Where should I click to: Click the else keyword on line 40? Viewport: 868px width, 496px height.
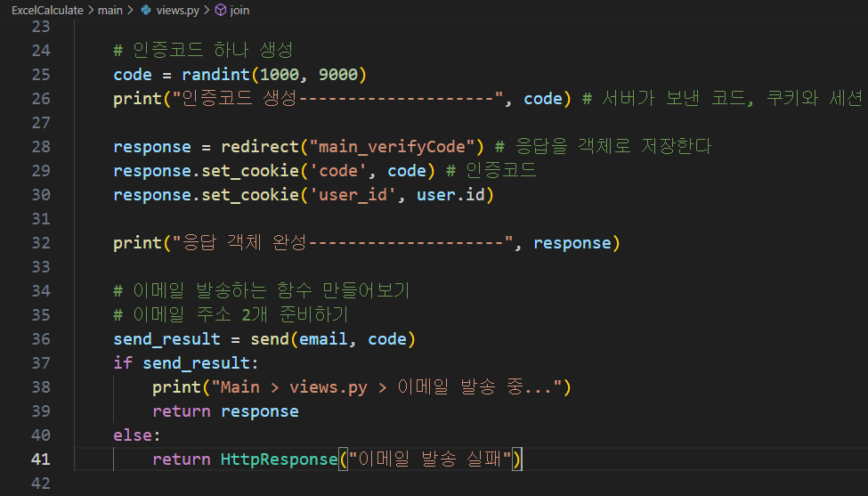(x=133, y=435)
